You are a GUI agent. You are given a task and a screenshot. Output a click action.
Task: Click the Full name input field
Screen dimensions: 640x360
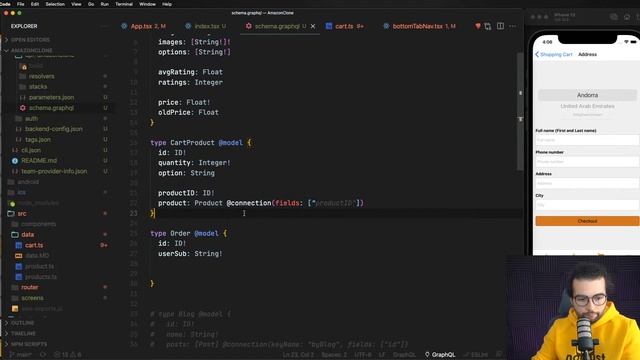tap(587, 140)
